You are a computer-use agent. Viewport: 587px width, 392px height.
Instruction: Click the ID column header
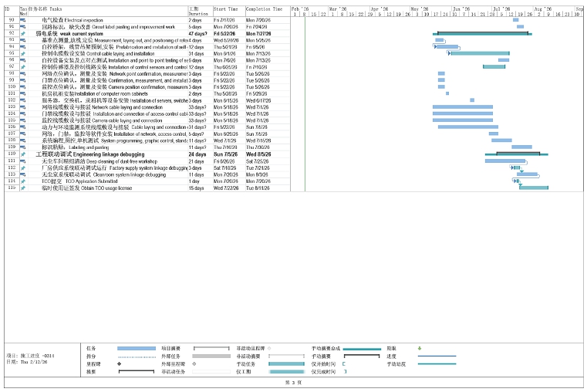(x=7, y=9)
